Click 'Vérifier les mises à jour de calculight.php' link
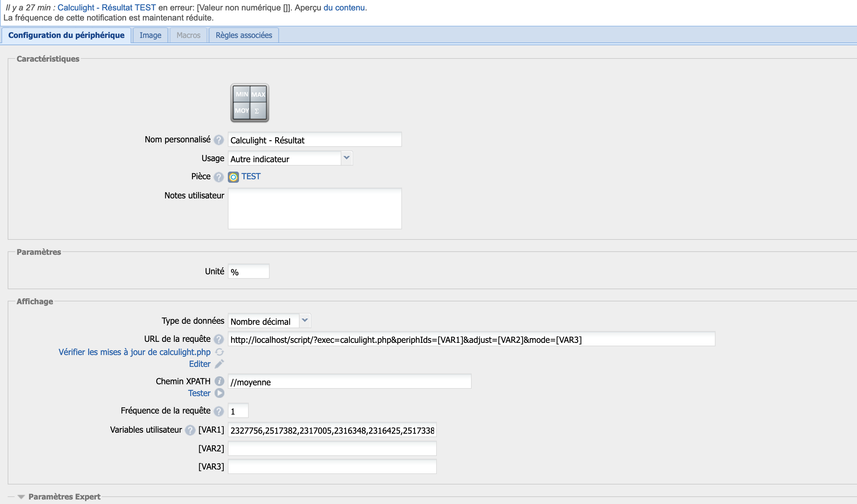The image size is (857, 504). pyautogui.click(x=134, y=352)
